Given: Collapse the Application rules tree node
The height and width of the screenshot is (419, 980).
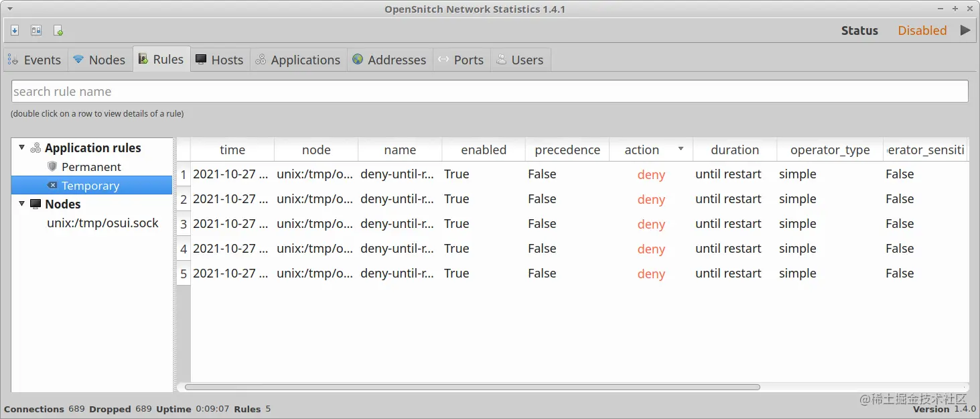Looking at the screenshot, I should [21, 147].
